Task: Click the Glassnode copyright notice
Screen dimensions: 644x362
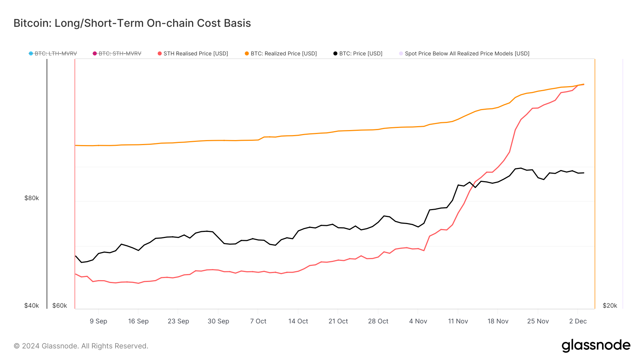Action: pos(81,346)
